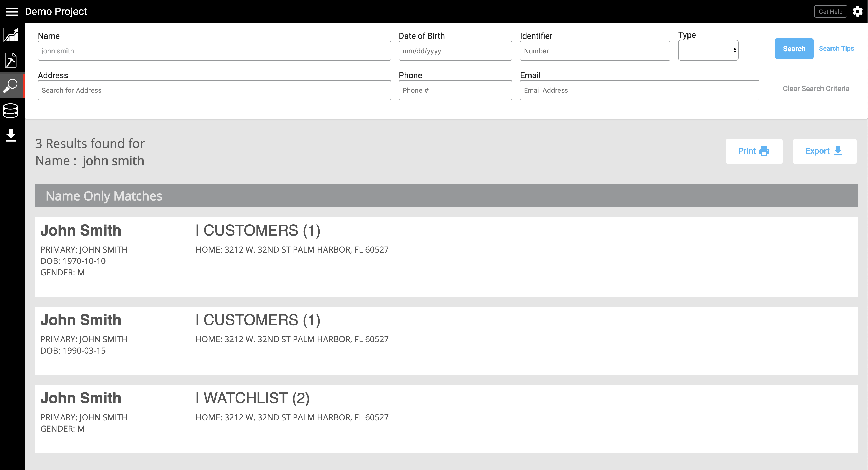Click the Get Help button
Screen dimensions: 868x470
click(x=830, y=12)
